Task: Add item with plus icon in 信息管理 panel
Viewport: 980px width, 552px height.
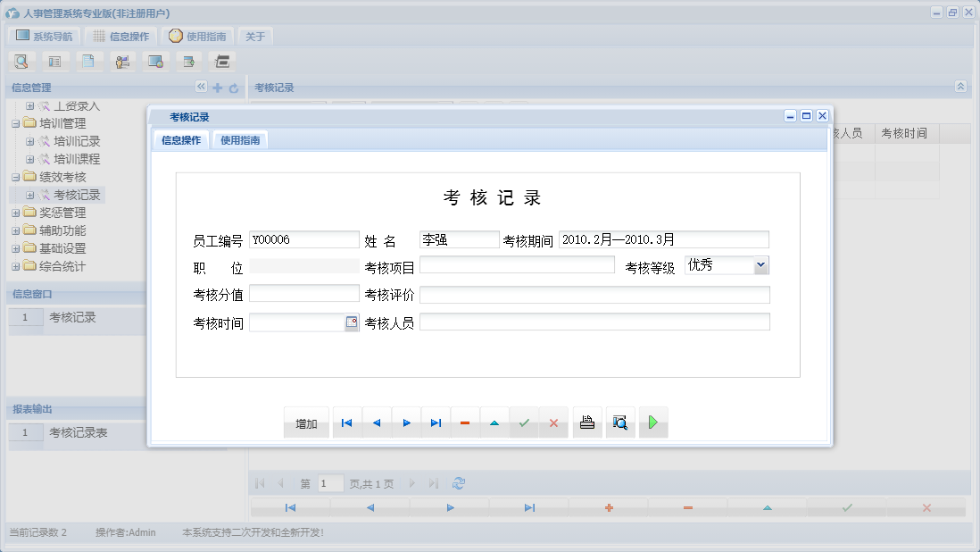Action: [218, 88]
